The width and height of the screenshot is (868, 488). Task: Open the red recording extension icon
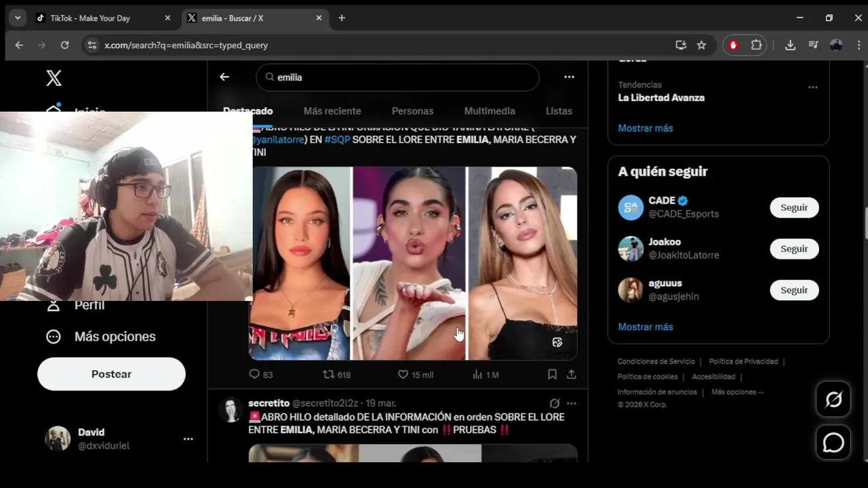(x=733, y=45)
